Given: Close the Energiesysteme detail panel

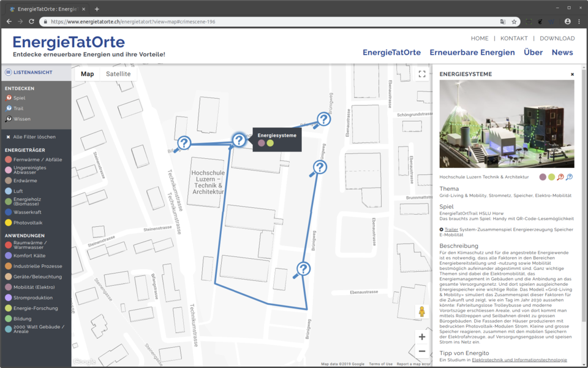Looking at the screenshot, I should click(572, 74).
